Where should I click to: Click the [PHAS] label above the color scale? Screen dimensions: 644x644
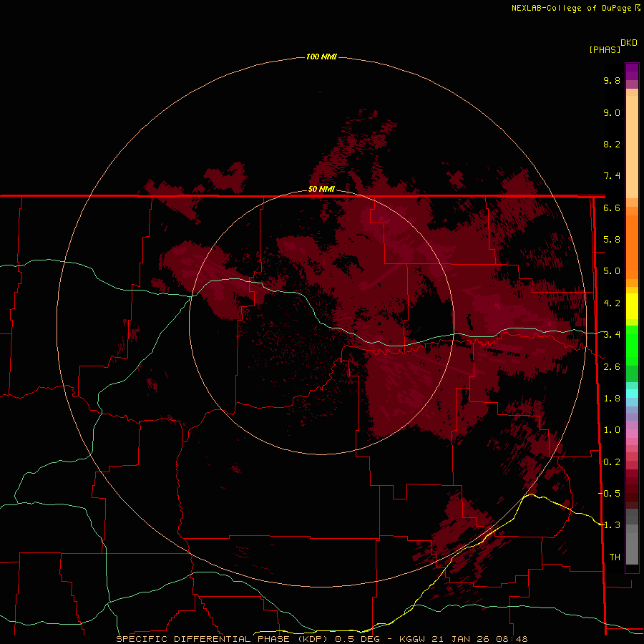pyautogui.click(x=605, y=49)
